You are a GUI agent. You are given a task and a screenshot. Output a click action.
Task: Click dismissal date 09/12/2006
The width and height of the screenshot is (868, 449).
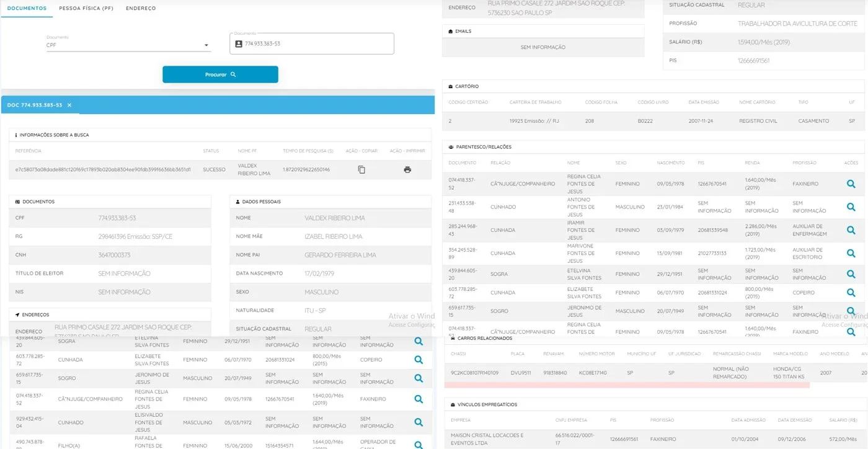[x=791, y=439]
